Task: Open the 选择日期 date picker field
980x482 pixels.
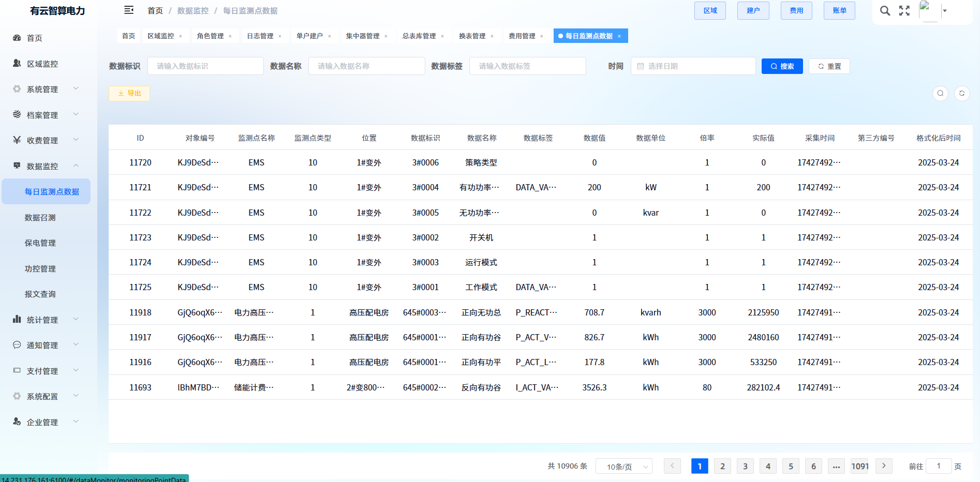Action: click(693, 66)
